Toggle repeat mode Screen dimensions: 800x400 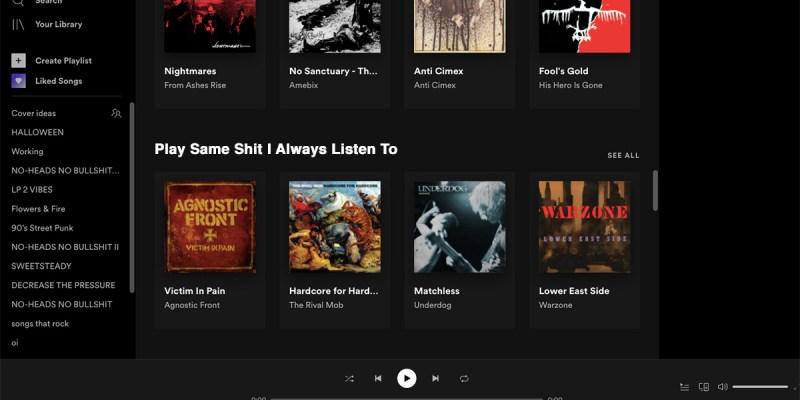point(464,379)
